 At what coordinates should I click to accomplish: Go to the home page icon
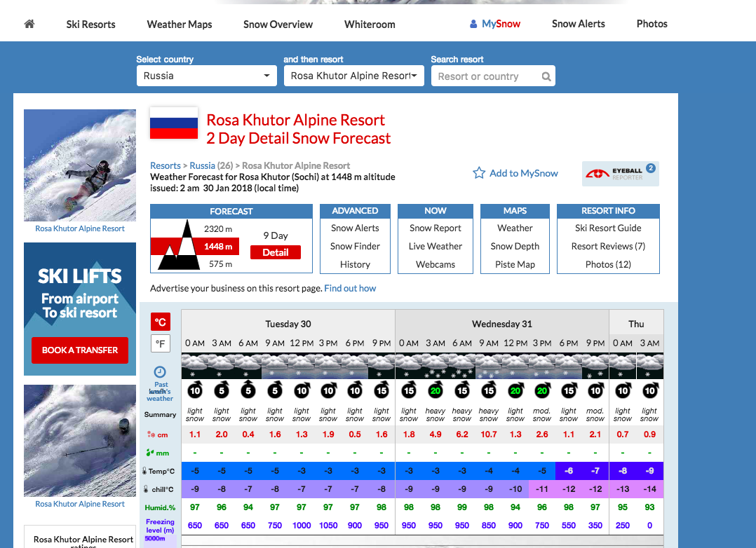[x=29, y=24]
